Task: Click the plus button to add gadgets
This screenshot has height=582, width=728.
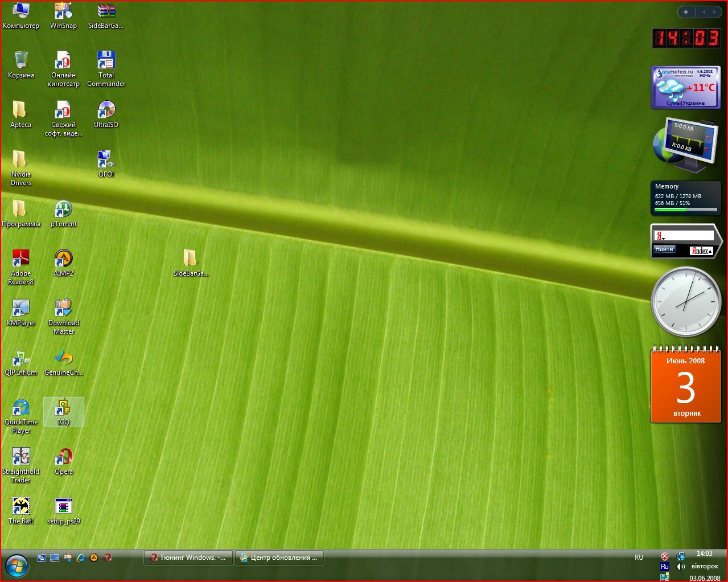Action: [686, 12]
